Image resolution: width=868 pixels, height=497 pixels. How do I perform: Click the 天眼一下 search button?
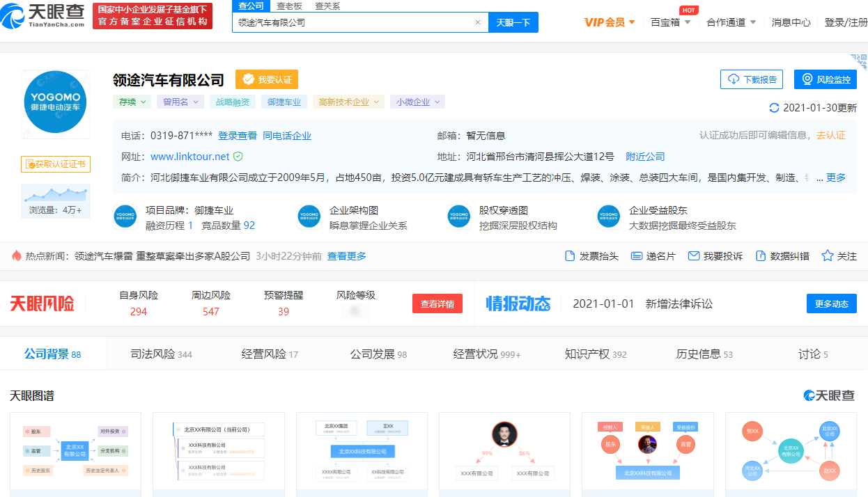point(513,22)
